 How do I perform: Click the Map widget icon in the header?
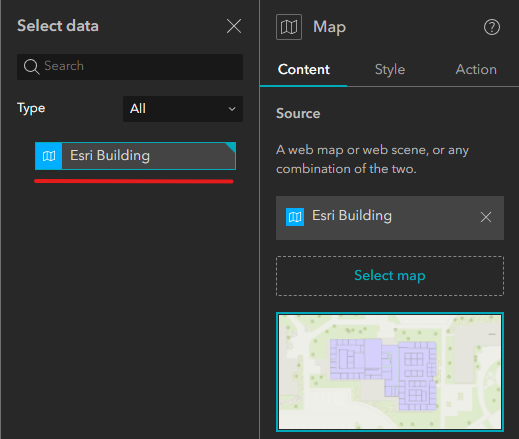tap(289, 27)
